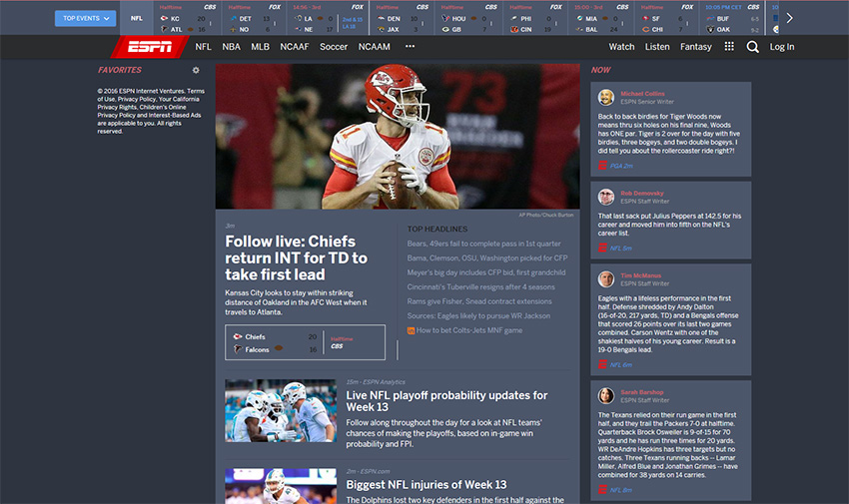Click the 'NFL 8m' tag

(x=620, y=490)
